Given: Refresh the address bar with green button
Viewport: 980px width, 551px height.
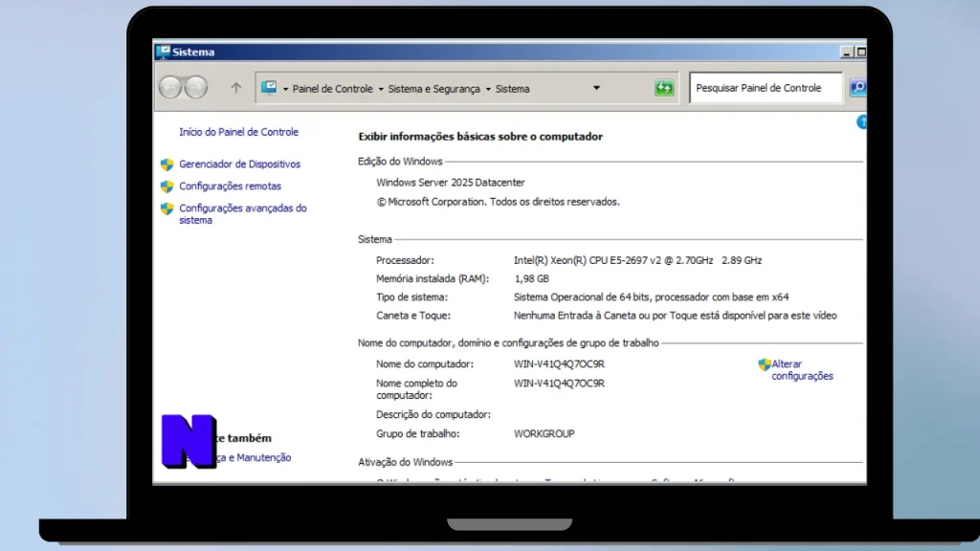Looking at the screenshot, I should [664, 87].
